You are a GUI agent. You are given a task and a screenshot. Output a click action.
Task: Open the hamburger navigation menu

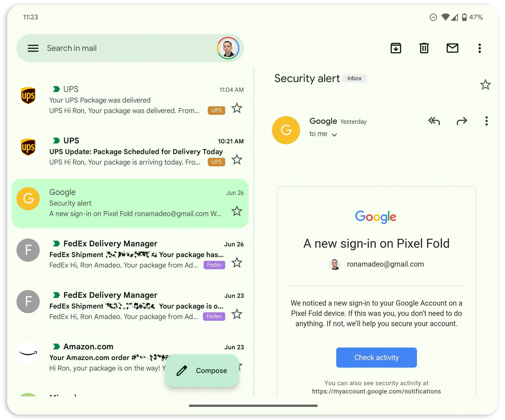[33, 48]
